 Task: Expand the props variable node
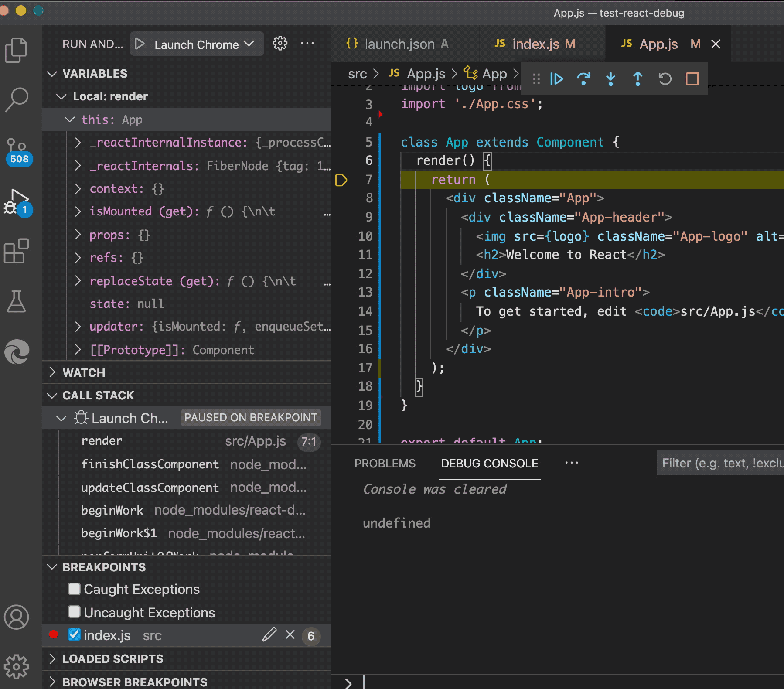click(78, 235)
